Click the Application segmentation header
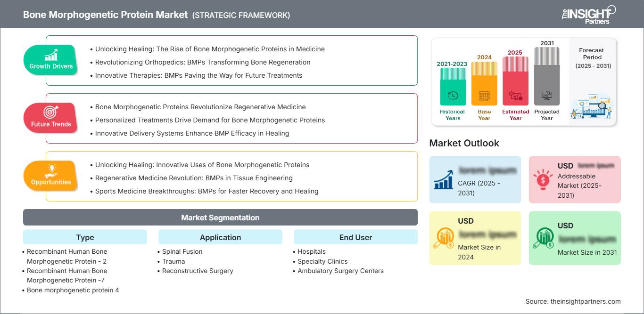Viewport: 644px width, 314px height. (x=220, y=237)
